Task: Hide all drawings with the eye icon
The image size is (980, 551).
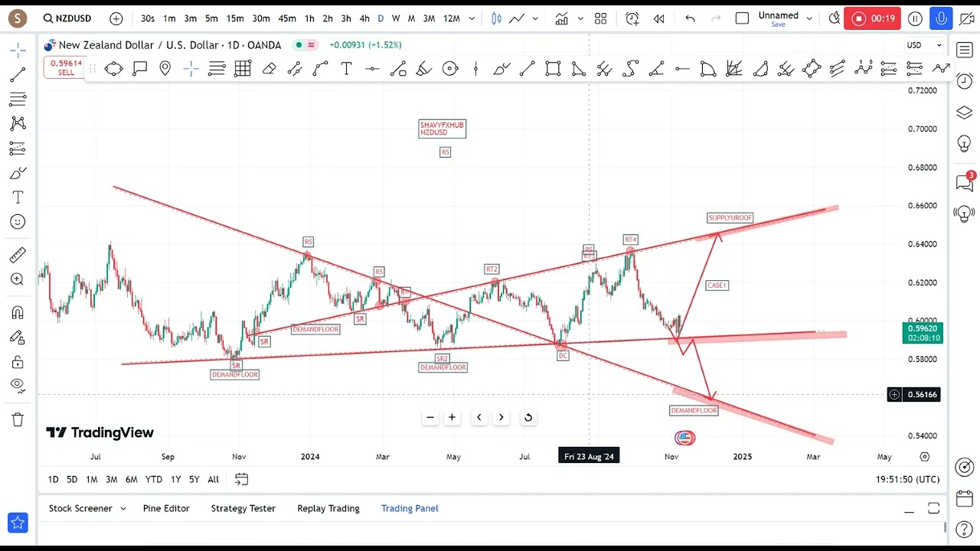Action: pyautogui.click(x=18, y=385)
